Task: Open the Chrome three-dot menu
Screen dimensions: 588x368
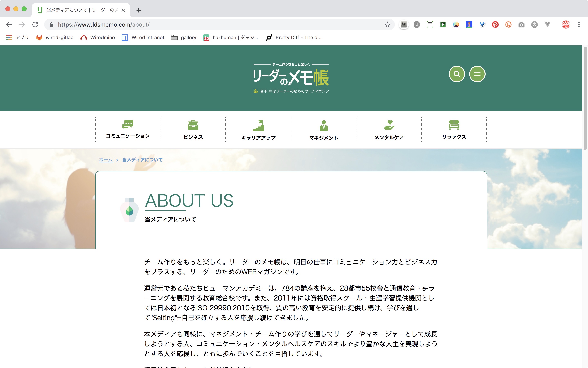Action: (x=579, y=25)
